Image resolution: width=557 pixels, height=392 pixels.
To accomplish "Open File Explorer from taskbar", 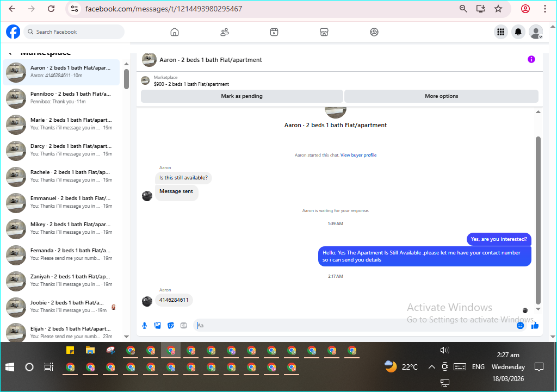I will 90,351.
